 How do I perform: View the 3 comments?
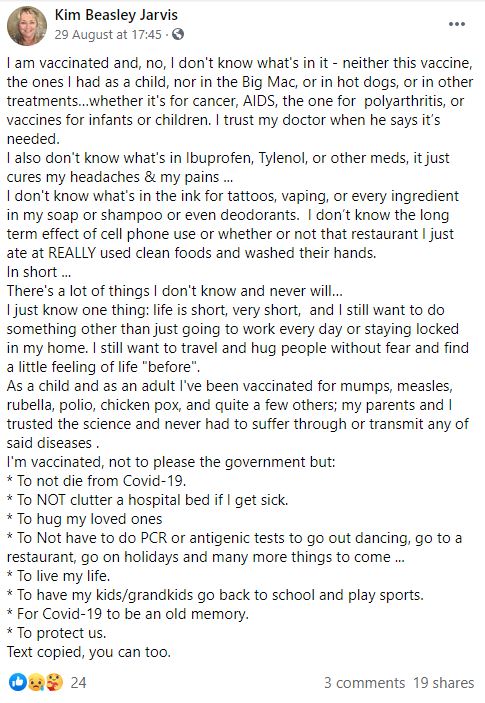[364, 682]
